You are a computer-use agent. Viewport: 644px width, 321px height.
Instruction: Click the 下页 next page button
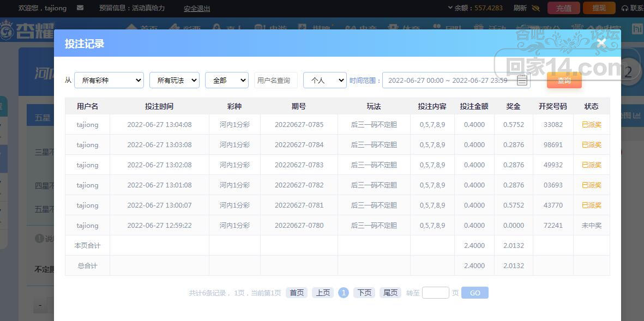(364, 293)
